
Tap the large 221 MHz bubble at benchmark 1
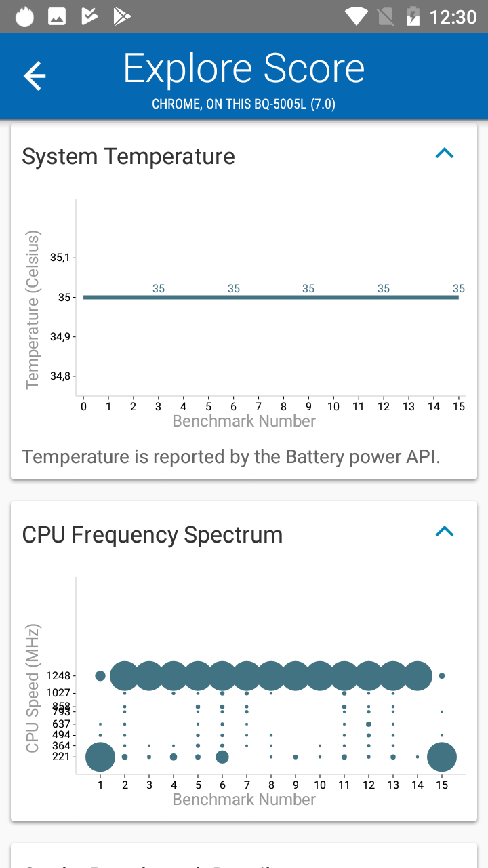point(100,757)
